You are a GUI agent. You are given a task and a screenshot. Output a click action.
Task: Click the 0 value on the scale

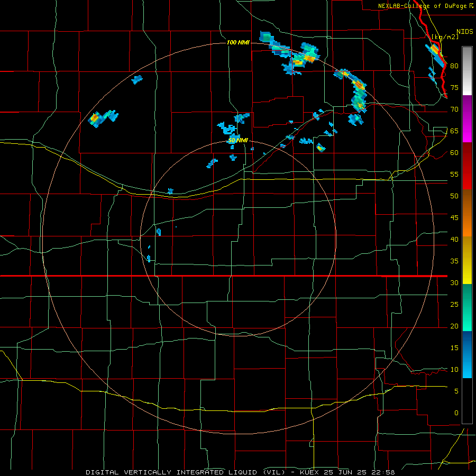(456, 413)
